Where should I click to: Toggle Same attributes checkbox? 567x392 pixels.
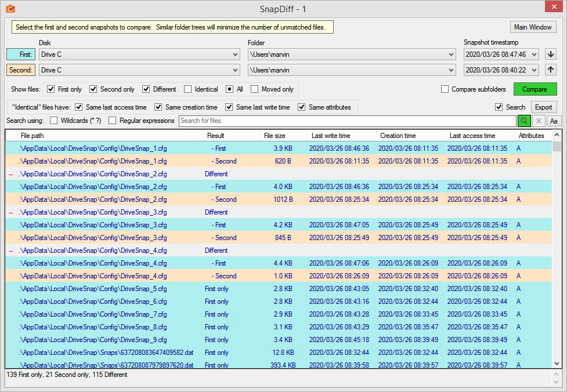(302, 107)
